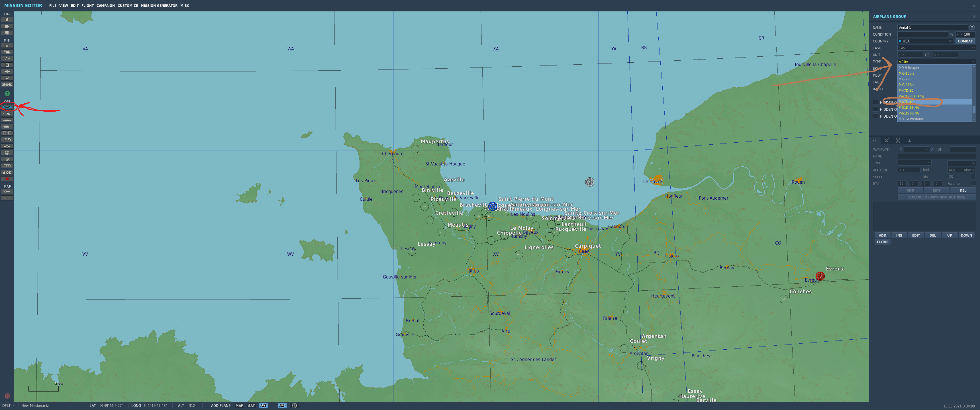This screenshot has width=980, height=410.
Task: Toggle the SAT view mode
Action: tap(252, 405)
